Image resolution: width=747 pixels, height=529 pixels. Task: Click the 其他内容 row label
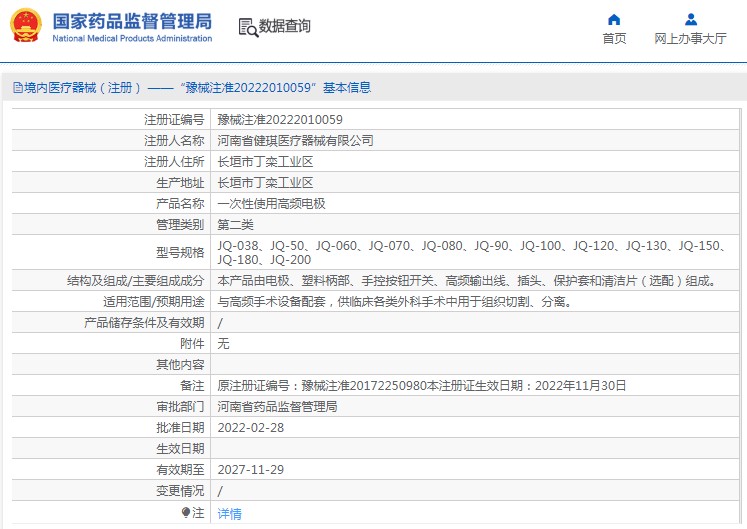(x=181, y=365)
